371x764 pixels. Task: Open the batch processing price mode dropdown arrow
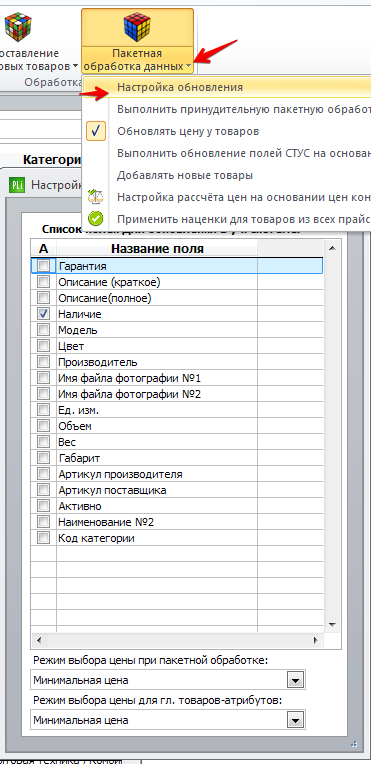tap(294, 680)
